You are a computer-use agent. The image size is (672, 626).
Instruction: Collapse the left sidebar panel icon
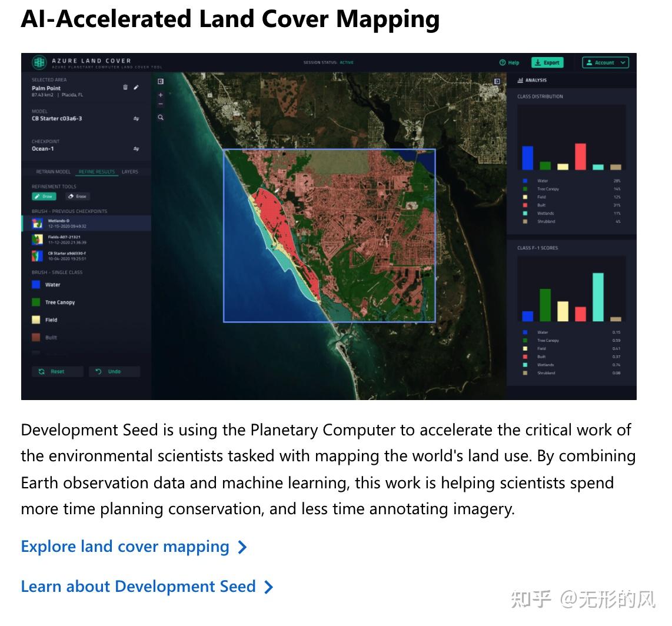coord(161,81)
